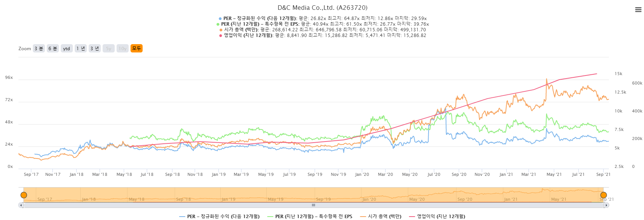This screenshot has height=220, width=644.
Task: Select the highlighted 모두 zoom button
Action: pyautogui.click(x=137, y=48)
